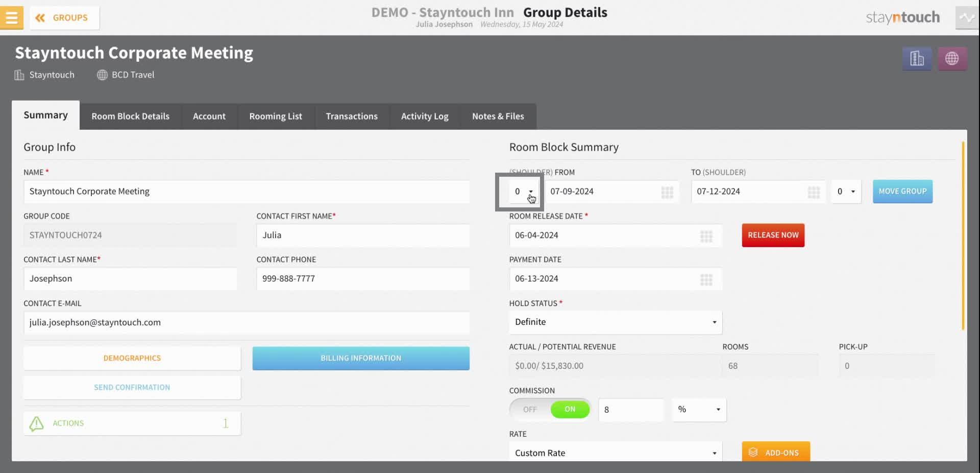This screenshot has height=473, width=980.
Task: Go to Notes & Files tab
Action: (498, 116)
